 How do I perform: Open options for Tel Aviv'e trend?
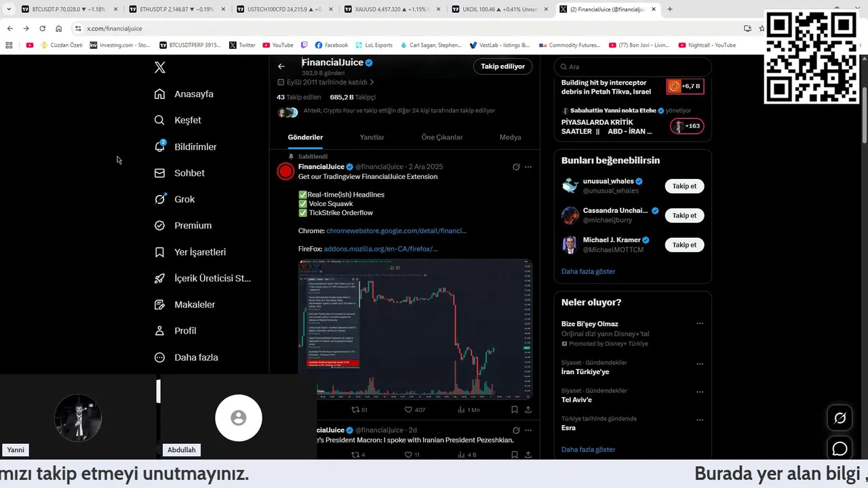(x=700, y=391)
